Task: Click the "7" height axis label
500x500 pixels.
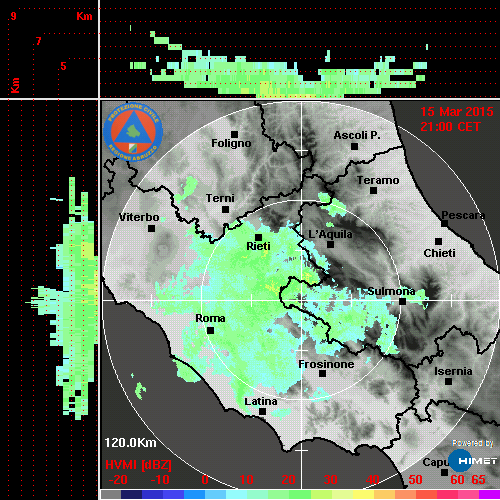Action: 39,41
